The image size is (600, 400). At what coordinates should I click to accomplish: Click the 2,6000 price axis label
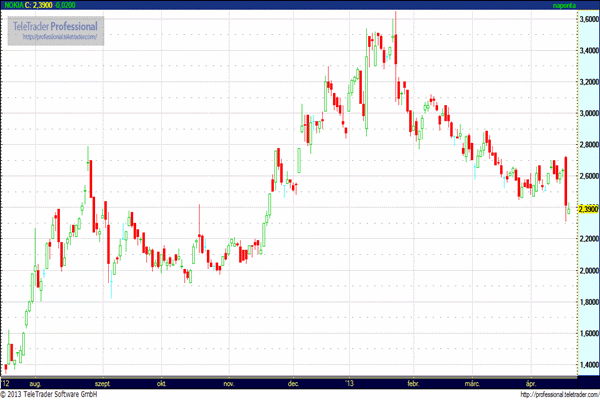point(586,176)
